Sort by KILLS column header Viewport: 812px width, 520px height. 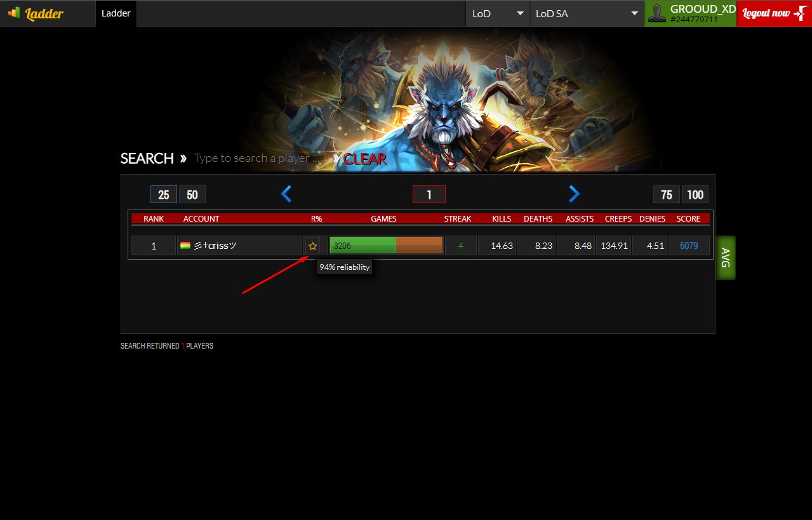coord(502,218)
